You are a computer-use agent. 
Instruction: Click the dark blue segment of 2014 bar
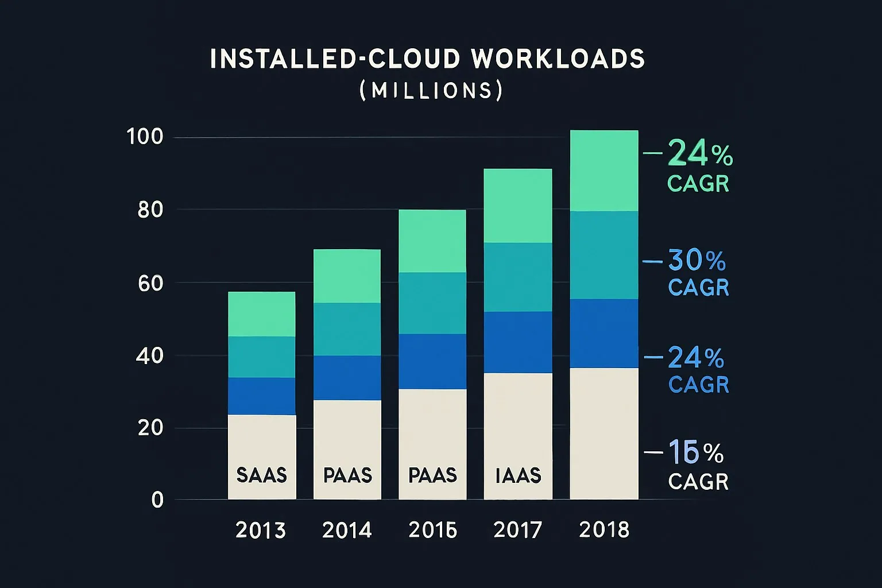(x=347, y=377)
